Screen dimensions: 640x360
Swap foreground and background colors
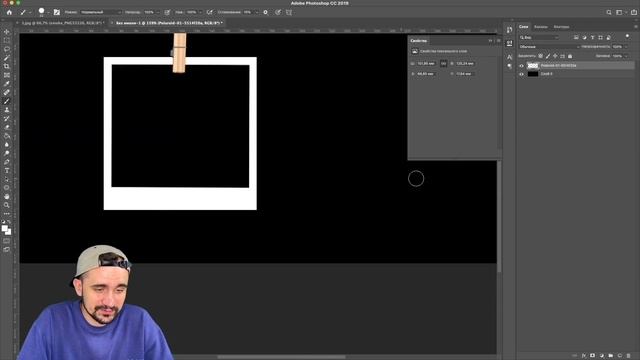[x=9, y=222]
